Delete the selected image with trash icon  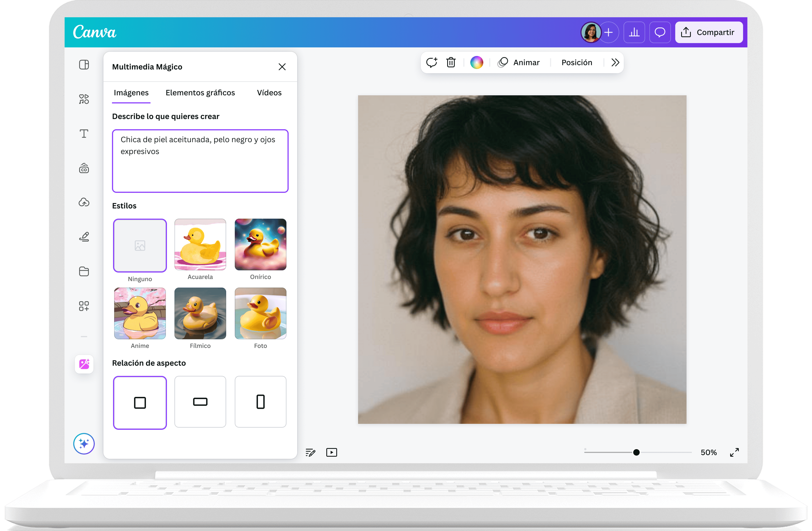tap(451, 63)
